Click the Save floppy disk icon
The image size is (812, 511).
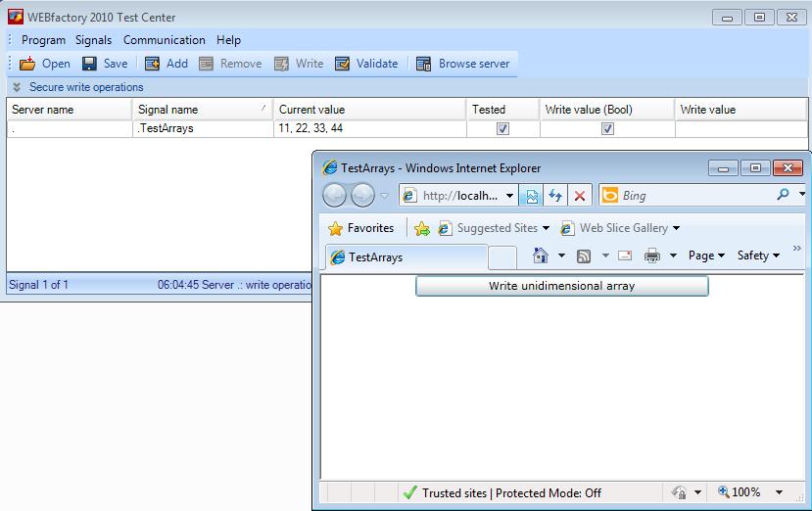89,64
